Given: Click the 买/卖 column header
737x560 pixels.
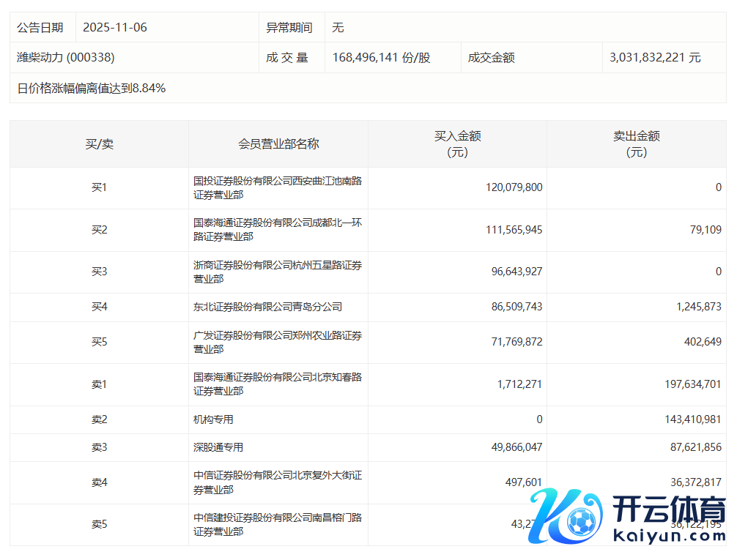Looking at the screenshot, I should tap(99, 144).
